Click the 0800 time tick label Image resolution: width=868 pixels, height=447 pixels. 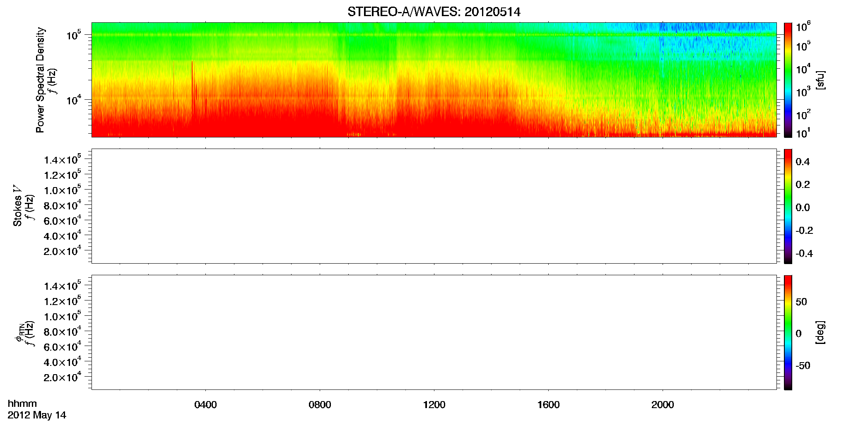[x=320, y=405]
